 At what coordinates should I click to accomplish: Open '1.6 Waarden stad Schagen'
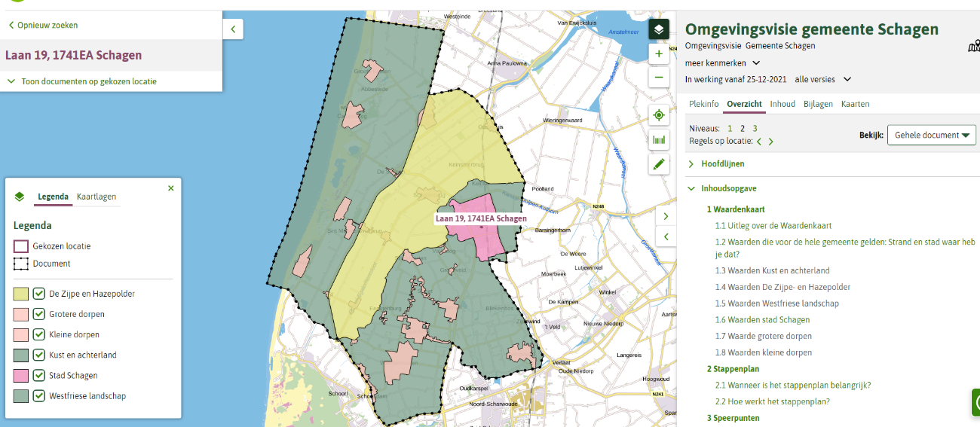pyautogui.click(x=763, y=320)
